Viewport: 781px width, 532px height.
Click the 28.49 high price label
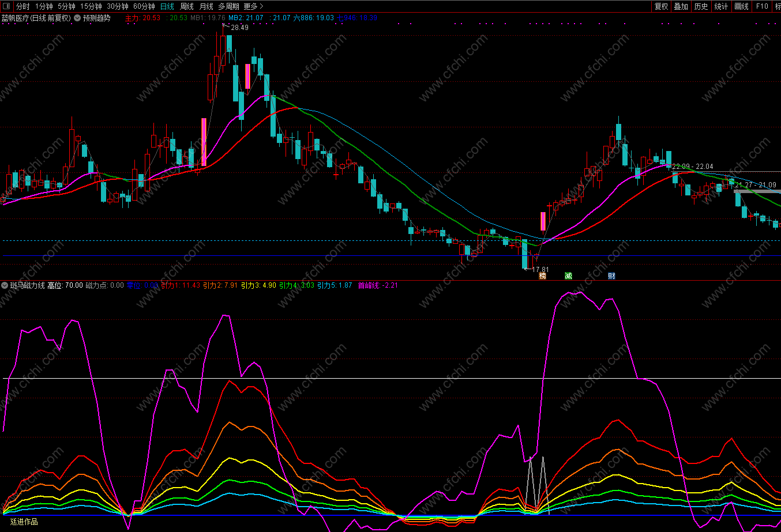tap(239, 28)
